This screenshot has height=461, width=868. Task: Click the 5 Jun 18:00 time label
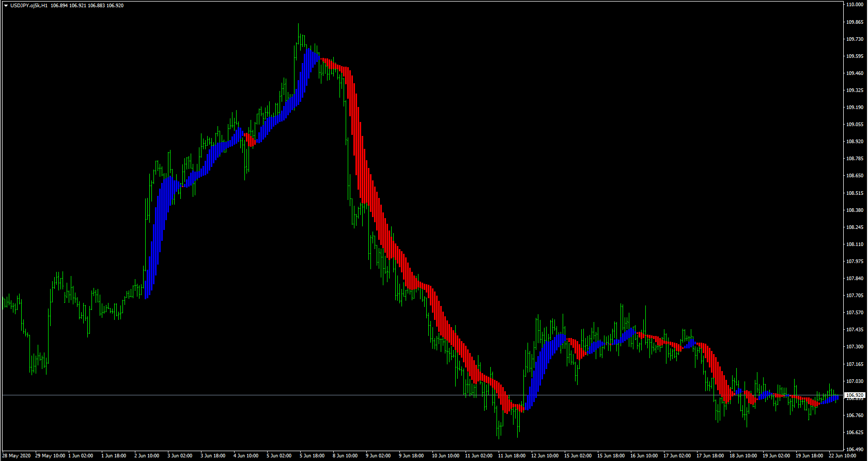(x=312, y=456)
